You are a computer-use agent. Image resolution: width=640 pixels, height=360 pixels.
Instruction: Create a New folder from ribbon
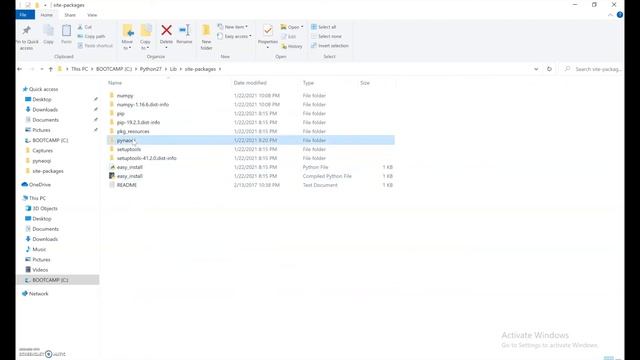206,37
